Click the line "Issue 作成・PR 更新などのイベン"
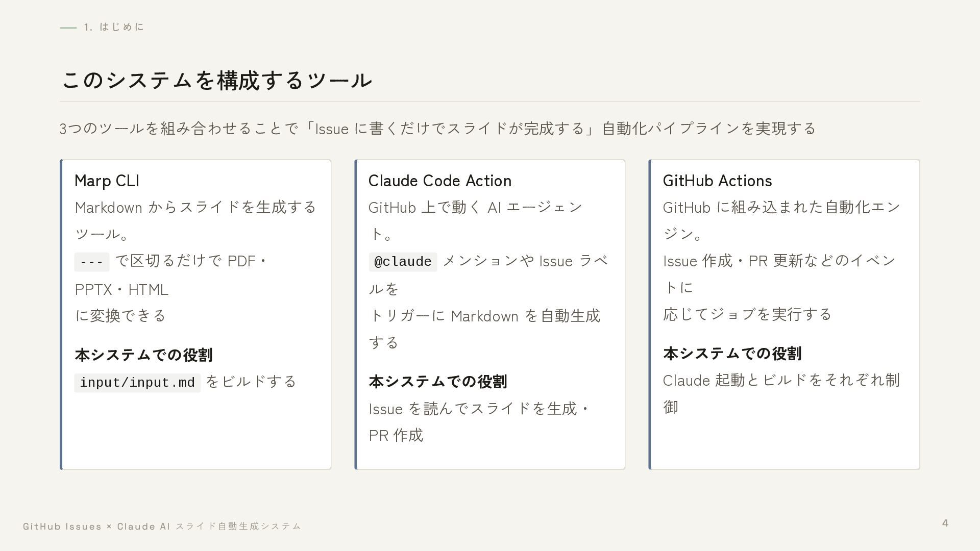This screenshot has height=551, width=980. (x=779, y=261)
